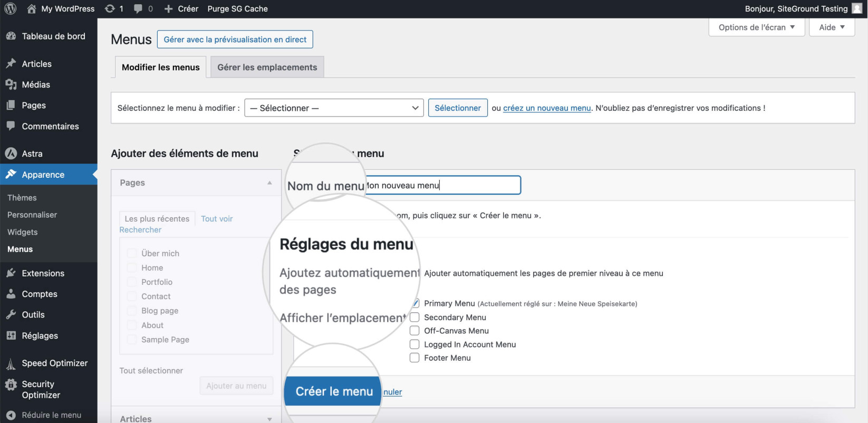Click the Médias icon in sidebar
The width and height of the screenshot is (868, 423).
click(x=11, y=84)
